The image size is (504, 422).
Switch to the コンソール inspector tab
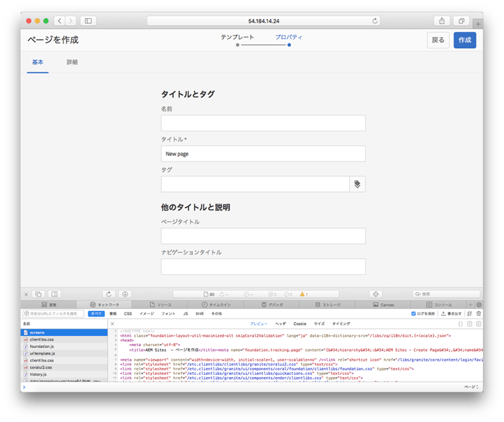tap(439, 304)
